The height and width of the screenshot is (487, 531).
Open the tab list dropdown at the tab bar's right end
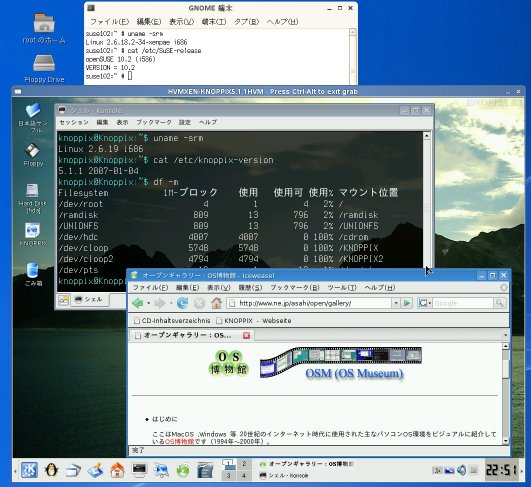(505, 335)
